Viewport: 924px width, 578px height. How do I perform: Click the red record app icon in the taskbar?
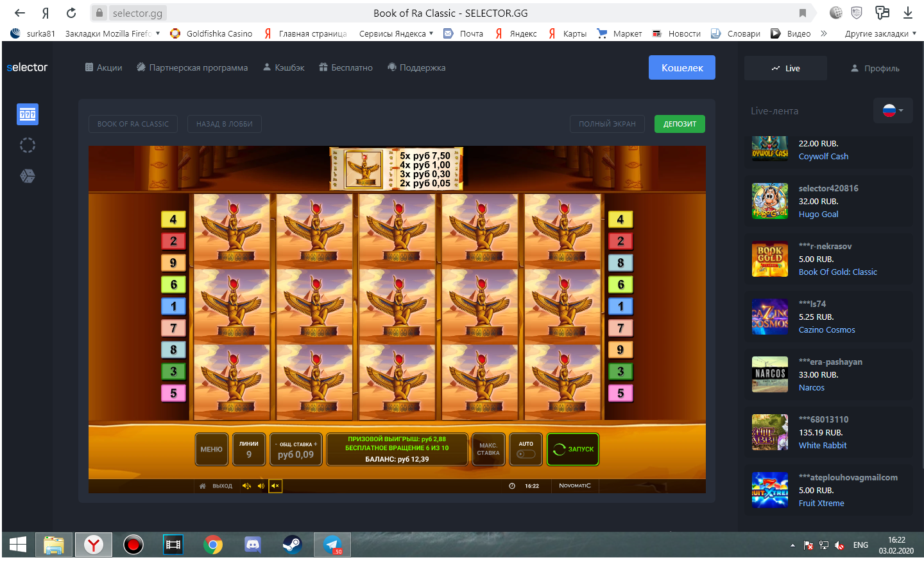tap(133, 545)
